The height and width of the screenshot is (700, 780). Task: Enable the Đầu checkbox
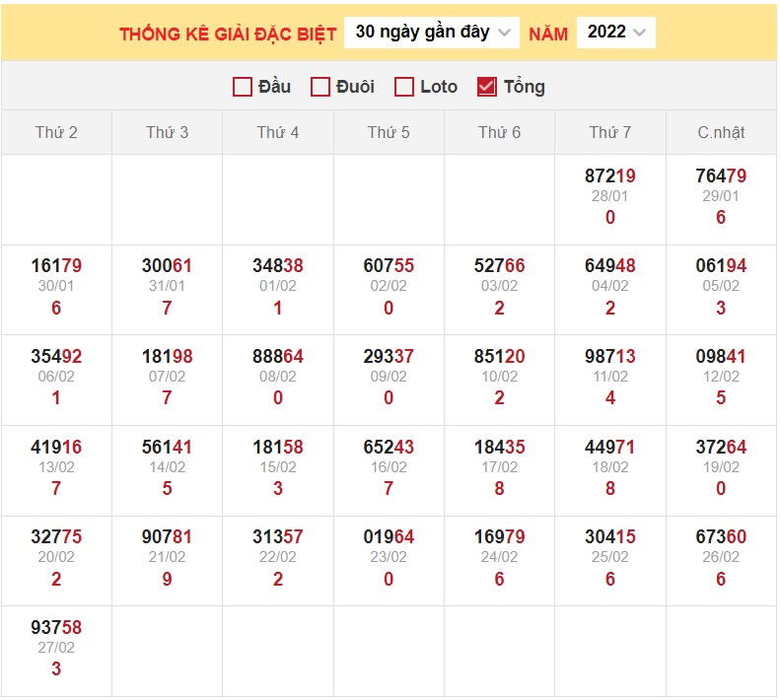tap(243, 87)
